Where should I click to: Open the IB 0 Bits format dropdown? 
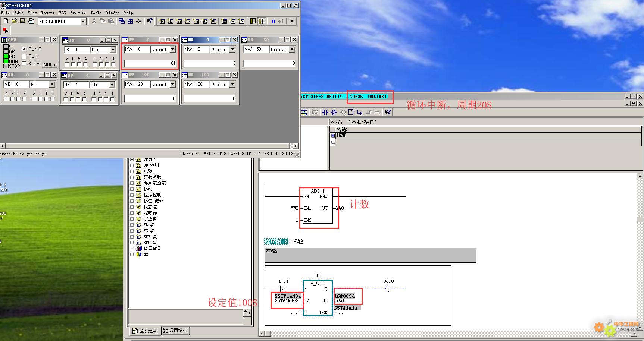click(113, 50)
